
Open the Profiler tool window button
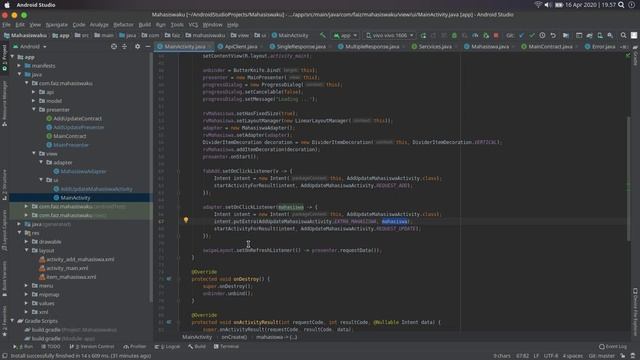[x=135, y=347]
